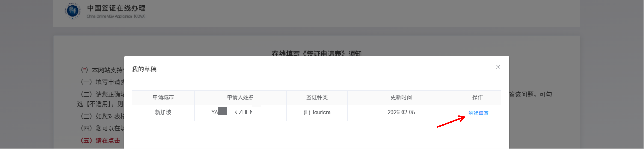The image size is (644, 149).
Task: Click the 我的草稿 dialog title
Action: (144, 69)
